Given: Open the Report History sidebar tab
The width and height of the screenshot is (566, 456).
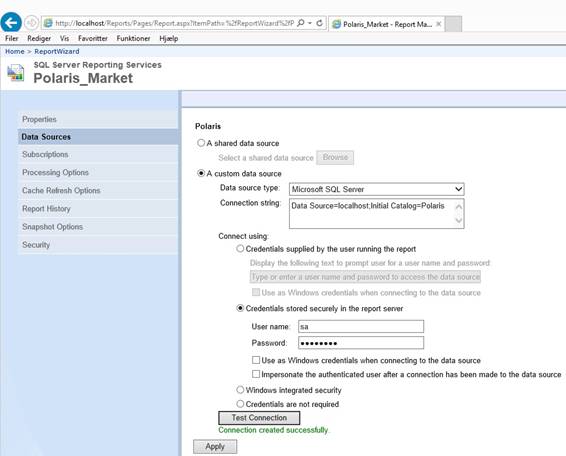Looking at the screenshot, I should coord(98,209).
